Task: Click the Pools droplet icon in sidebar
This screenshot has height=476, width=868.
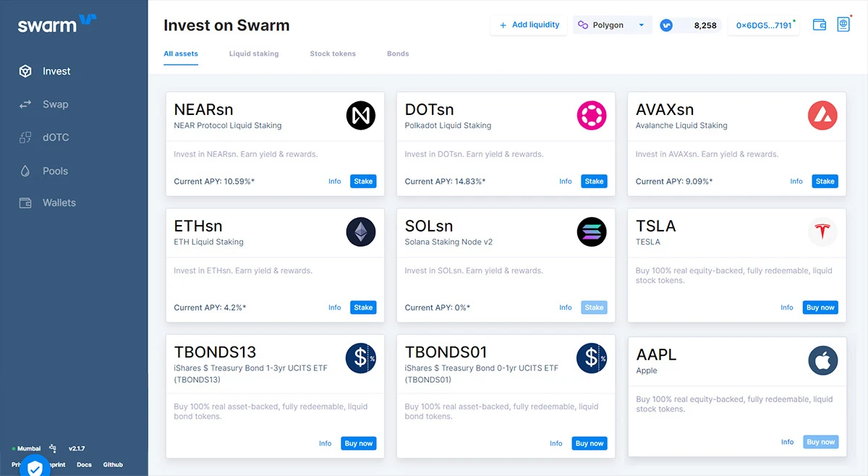Action: tap(25, 171)
